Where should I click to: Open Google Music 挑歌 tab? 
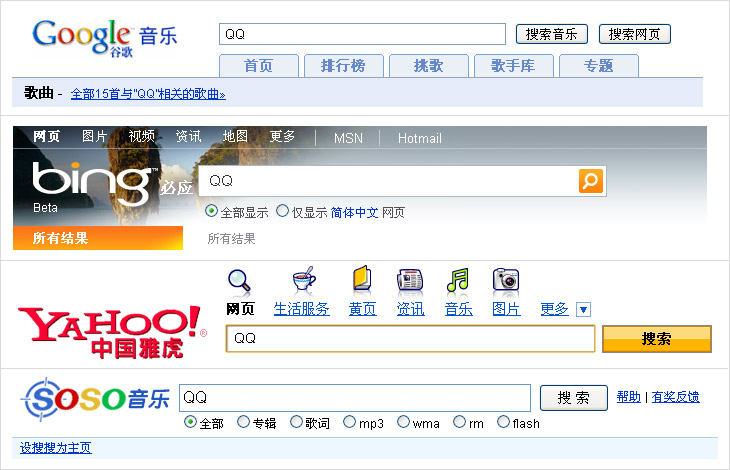(x=429, y=66)
